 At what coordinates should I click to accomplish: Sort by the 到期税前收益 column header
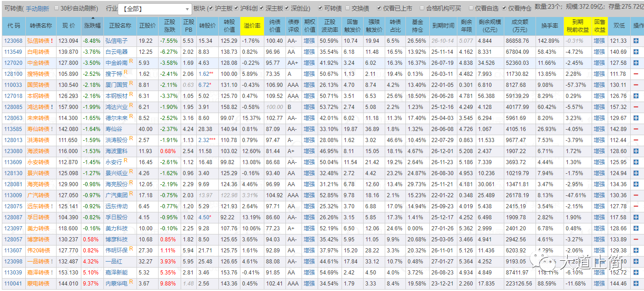577,26
